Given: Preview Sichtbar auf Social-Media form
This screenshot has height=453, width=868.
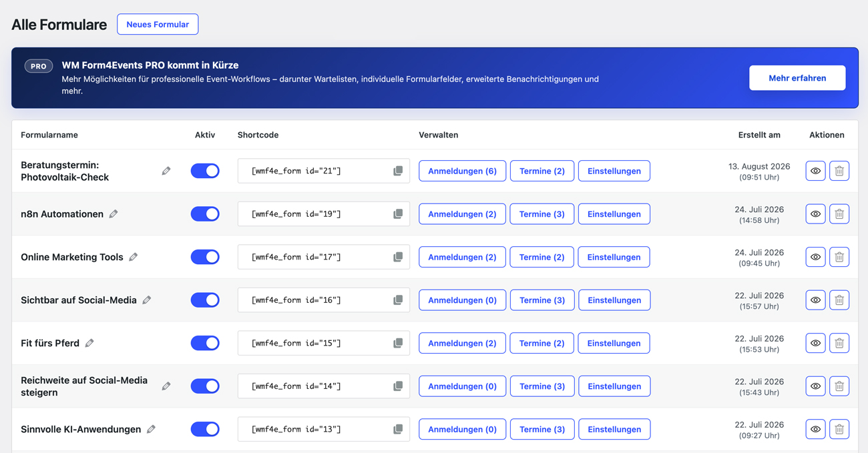Looking at the screenshot, I should pyautogui.click(x=815, y=300).
